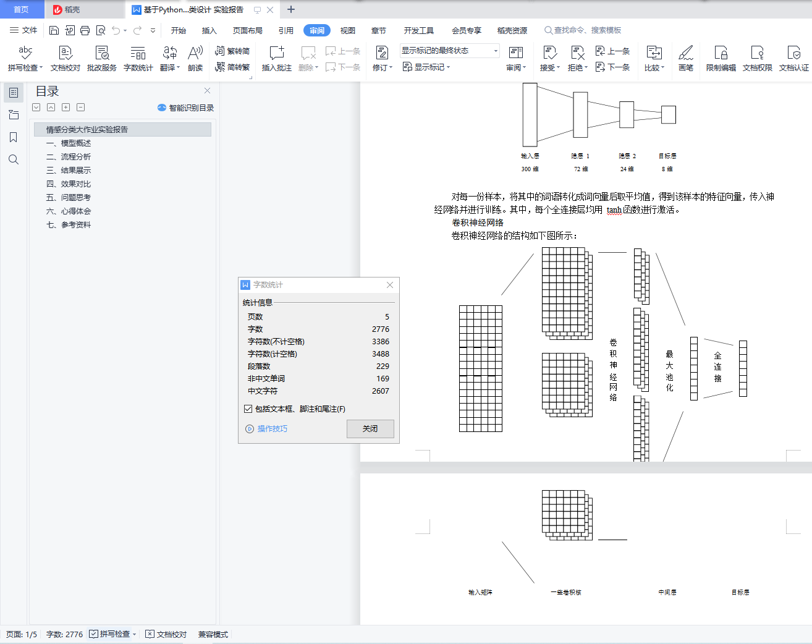Image resolution: width=812 pixels, height=644 pixels.
Task: Expand the 拒绝 dropdown arrow
Action: click(x=586, y=68)
